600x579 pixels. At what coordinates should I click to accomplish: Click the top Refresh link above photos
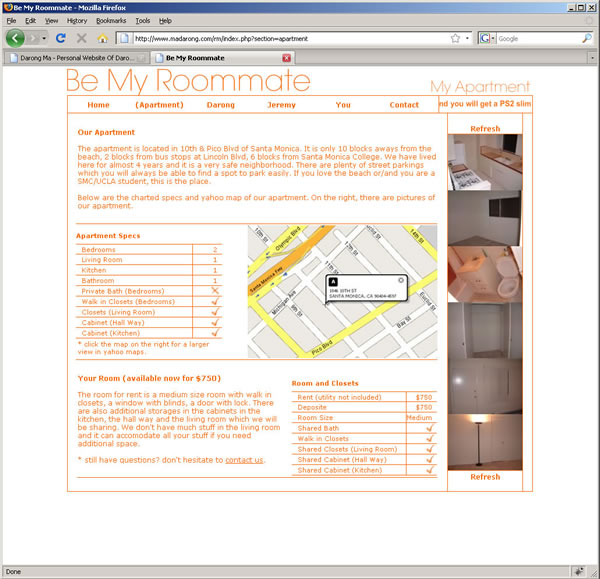point(484,128)
